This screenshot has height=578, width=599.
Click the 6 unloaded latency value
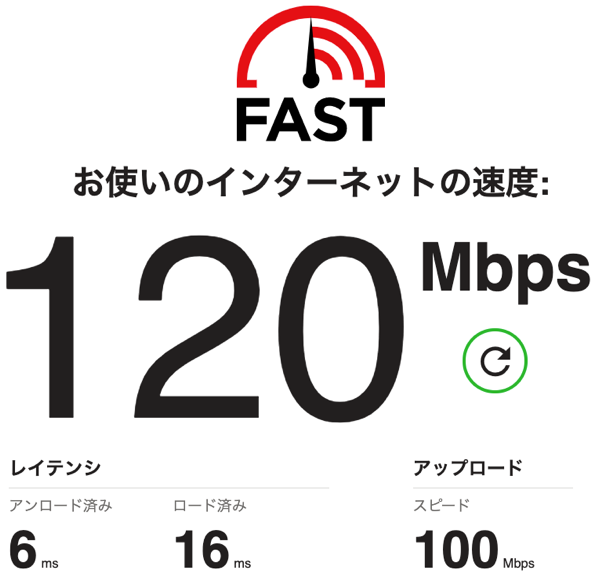click(x=23, y=550)
